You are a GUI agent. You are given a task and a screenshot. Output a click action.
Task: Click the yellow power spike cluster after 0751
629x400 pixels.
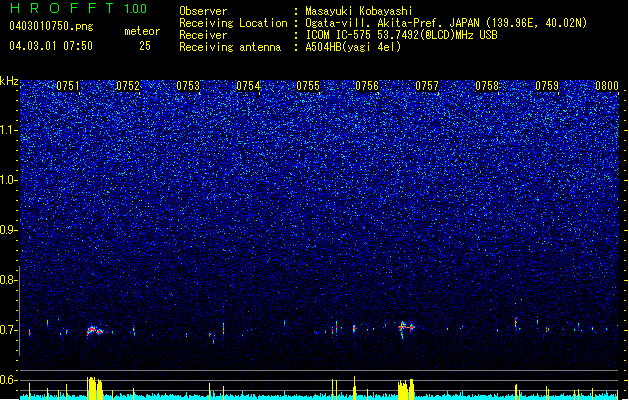coord(95,388)
